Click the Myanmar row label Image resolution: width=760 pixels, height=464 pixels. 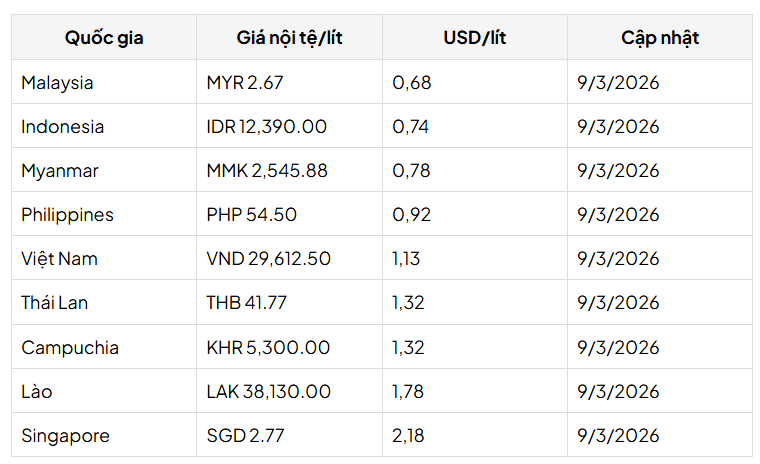60,171
